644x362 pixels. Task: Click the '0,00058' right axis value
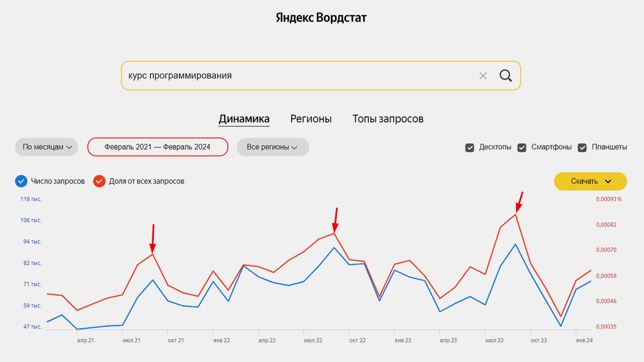click(x=606, y=276)
